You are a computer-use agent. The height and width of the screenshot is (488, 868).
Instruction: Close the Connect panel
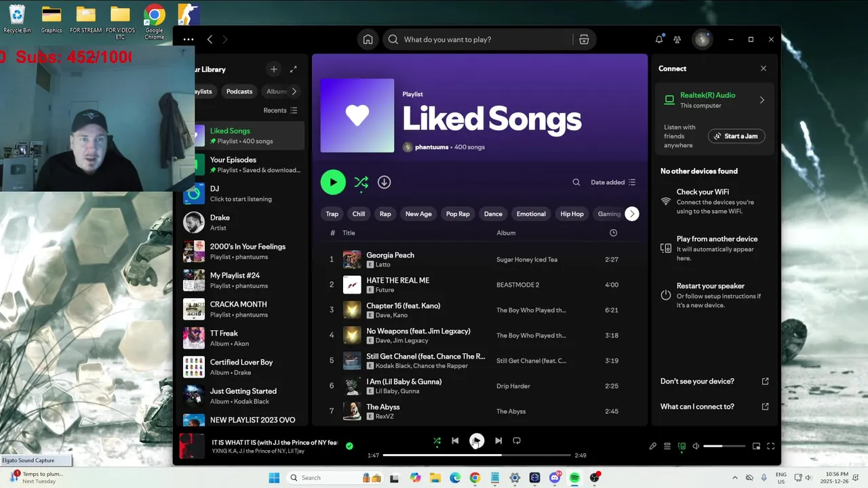tap(764, 68)
